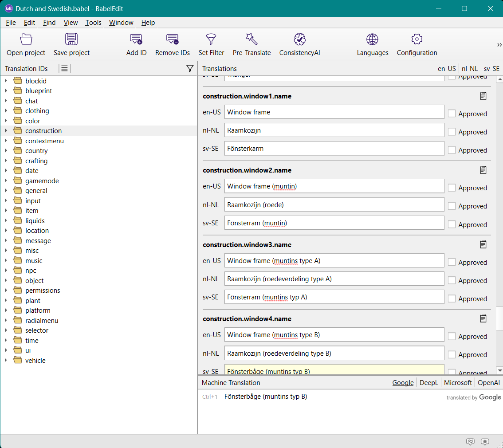Open the Find menu

click(49, 23)
